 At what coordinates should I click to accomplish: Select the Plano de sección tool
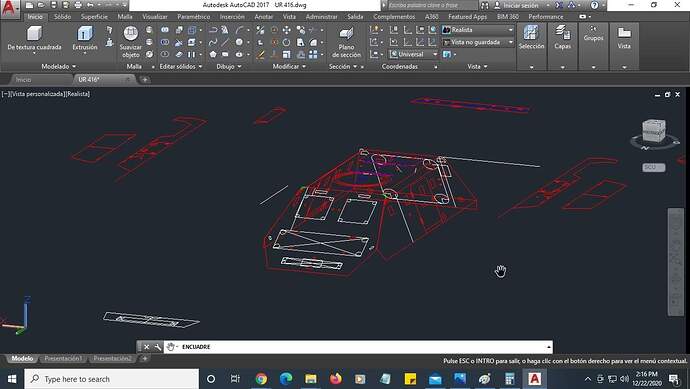click(346, 42)
